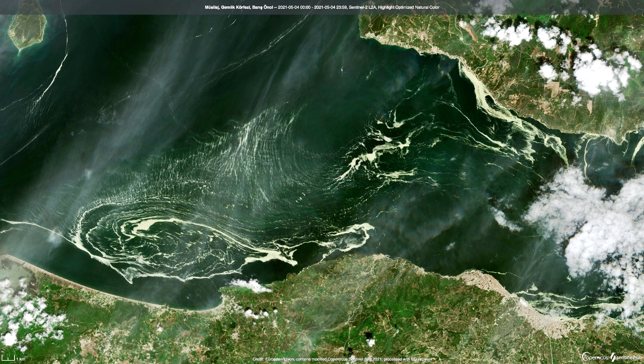The width and height of the screenshot is (644, 364).
Task: Click the Copernicus logo
Action: tap(594, 357)
